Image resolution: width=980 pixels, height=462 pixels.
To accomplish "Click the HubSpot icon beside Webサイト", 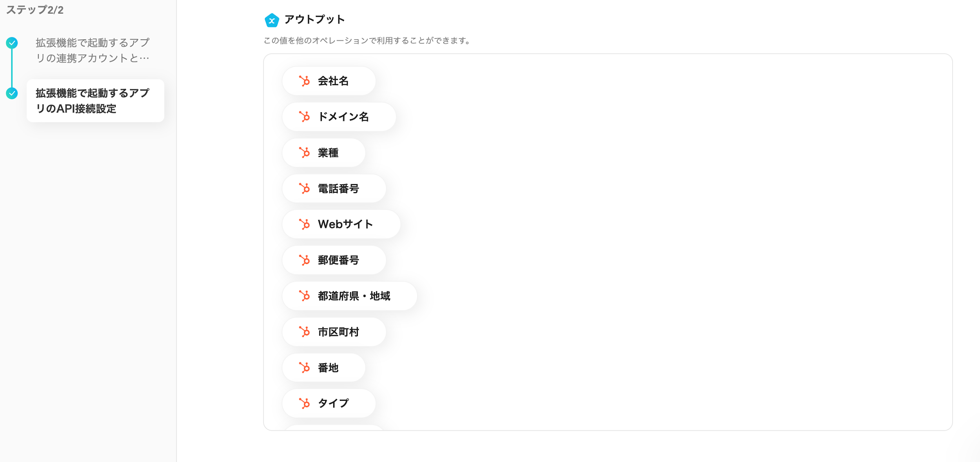I will click(304, 224).
